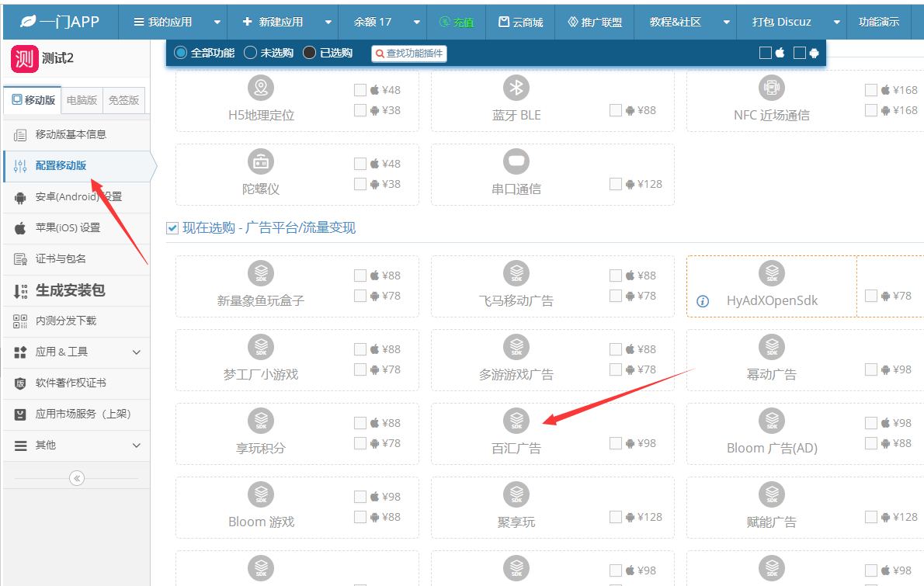Click the 一门APP leaf logo
The width and height of the screenshot is (924, 586).
point(28,22)
